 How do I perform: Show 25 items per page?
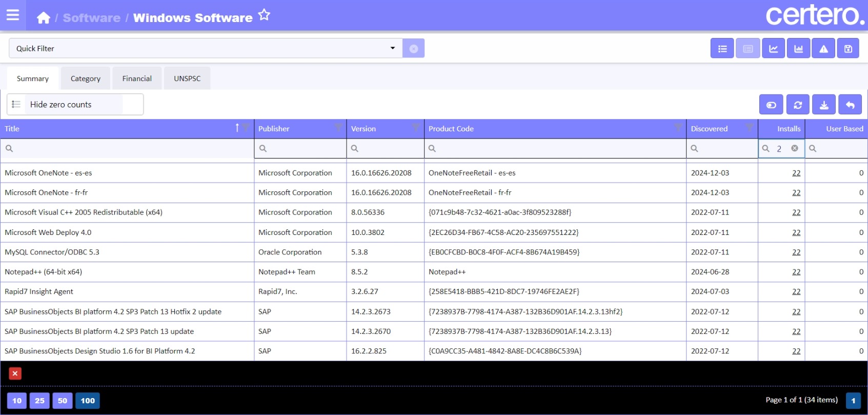point(39,401)
